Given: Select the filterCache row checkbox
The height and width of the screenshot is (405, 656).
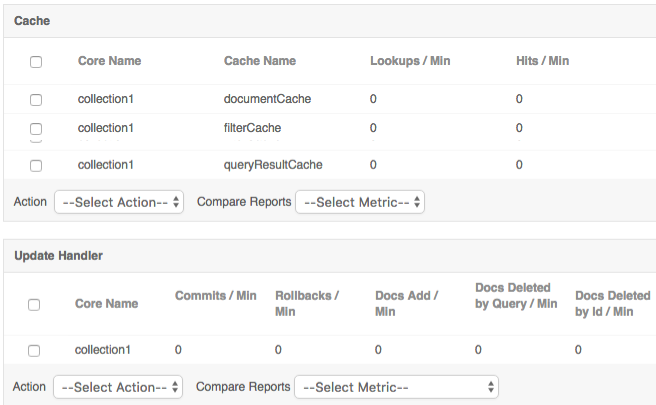Looking at the screenshot, I should click(36, 129).
